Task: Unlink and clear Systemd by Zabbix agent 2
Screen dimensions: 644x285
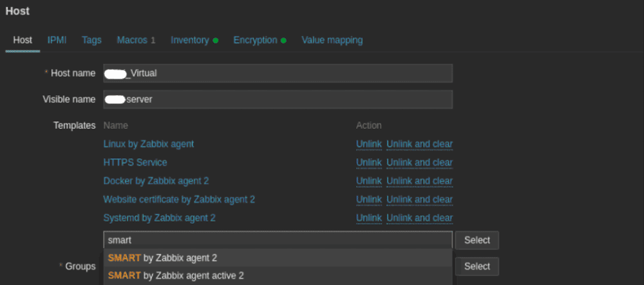Action: click(x=419, y=218)
